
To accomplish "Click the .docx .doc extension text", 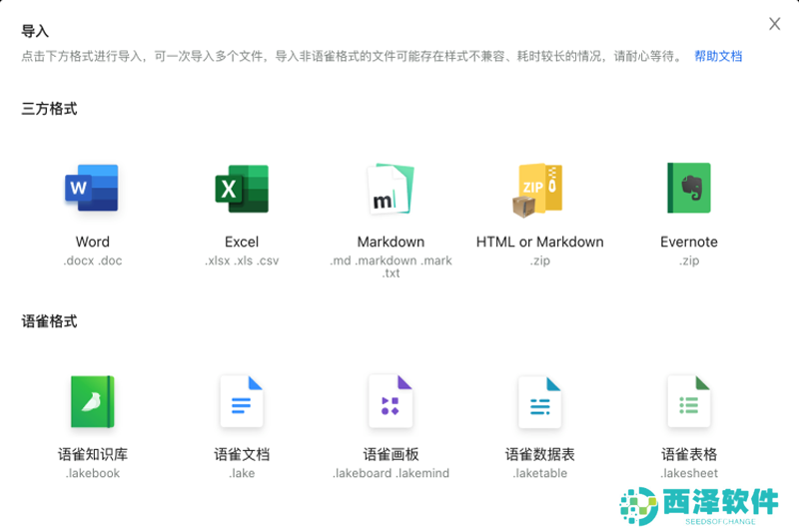I will pos(92,261).
